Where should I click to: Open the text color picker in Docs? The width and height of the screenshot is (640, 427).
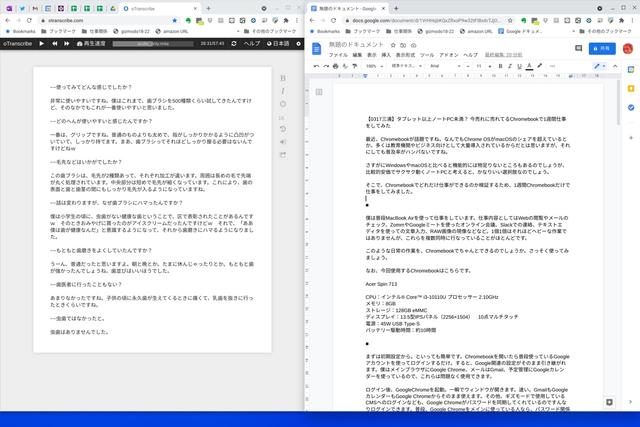pos(529,66)
